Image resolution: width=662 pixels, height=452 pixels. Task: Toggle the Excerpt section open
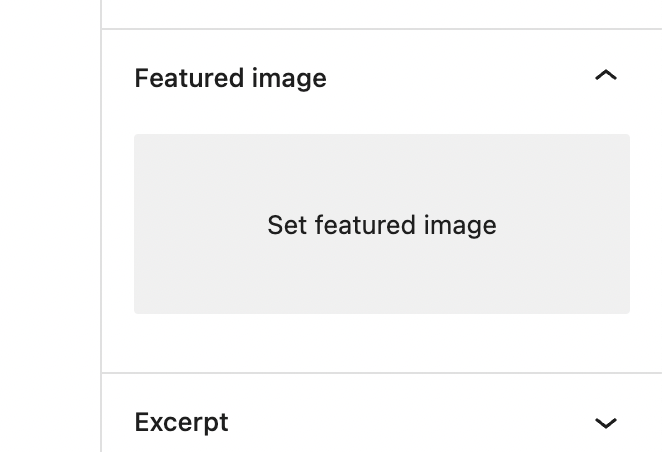click(605, 423)
